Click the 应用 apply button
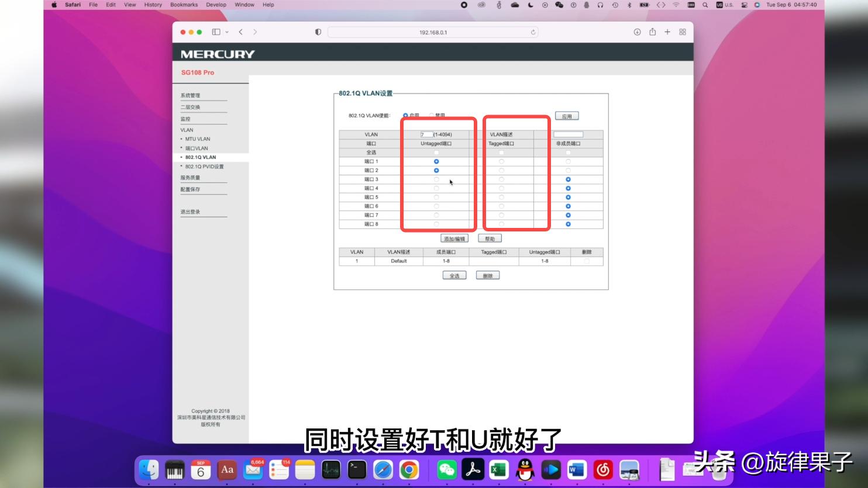The image size is (868, 488). pyautogui.click(x=567, y=115)
